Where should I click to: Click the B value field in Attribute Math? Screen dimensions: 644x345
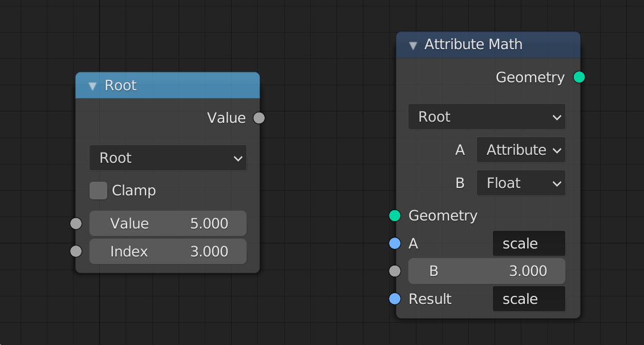pyautogui.click(x=487, y=271)
